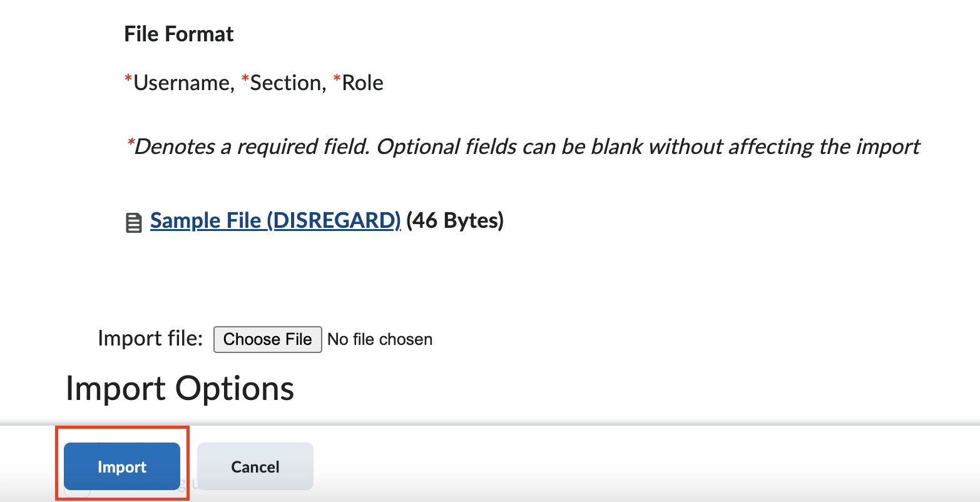This screenshot has width=980, height=502.
Task: Click the document icon beside Sample File
Action: 133,223
